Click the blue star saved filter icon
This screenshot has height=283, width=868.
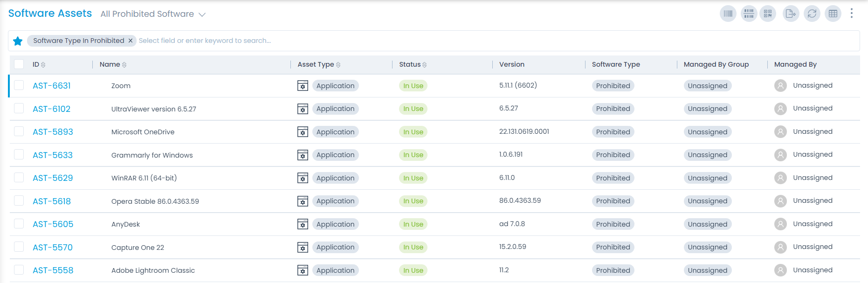[18, 41]
